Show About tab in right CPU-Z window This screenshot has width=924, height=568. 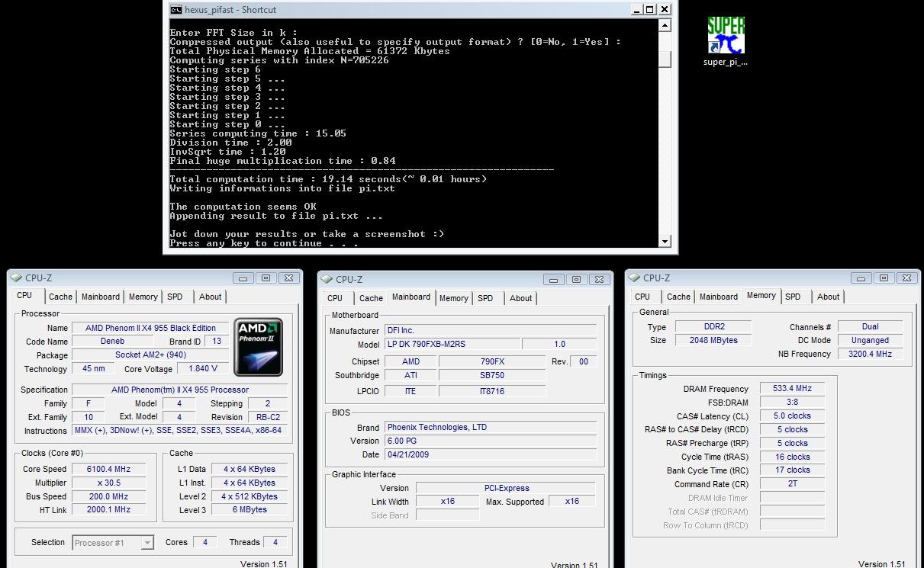tap(829, 297)
